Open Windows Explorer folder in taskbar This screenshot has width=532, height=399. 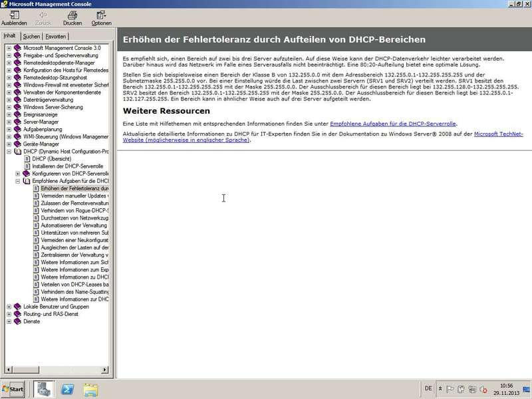90,390
